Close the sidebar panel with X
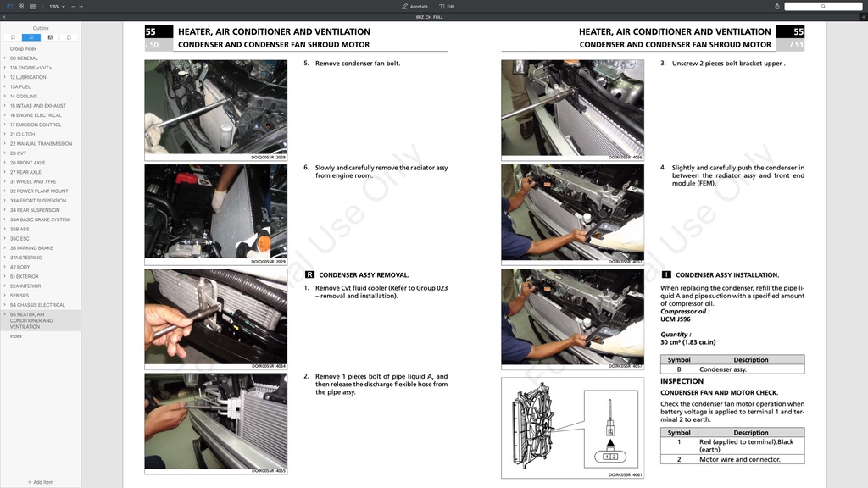Image resolution: width=868 pixels, height=488 pixels. [3, 16]
